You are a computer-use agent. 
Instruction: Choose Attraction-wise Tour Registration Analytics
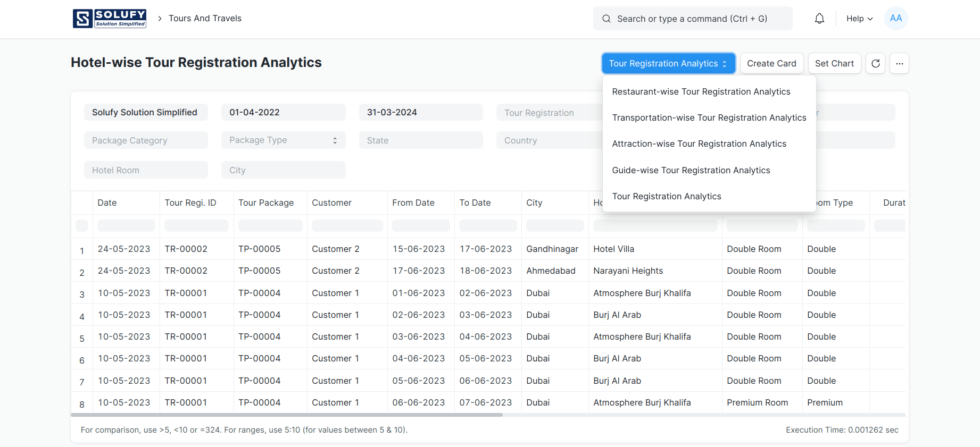[699, 144]
